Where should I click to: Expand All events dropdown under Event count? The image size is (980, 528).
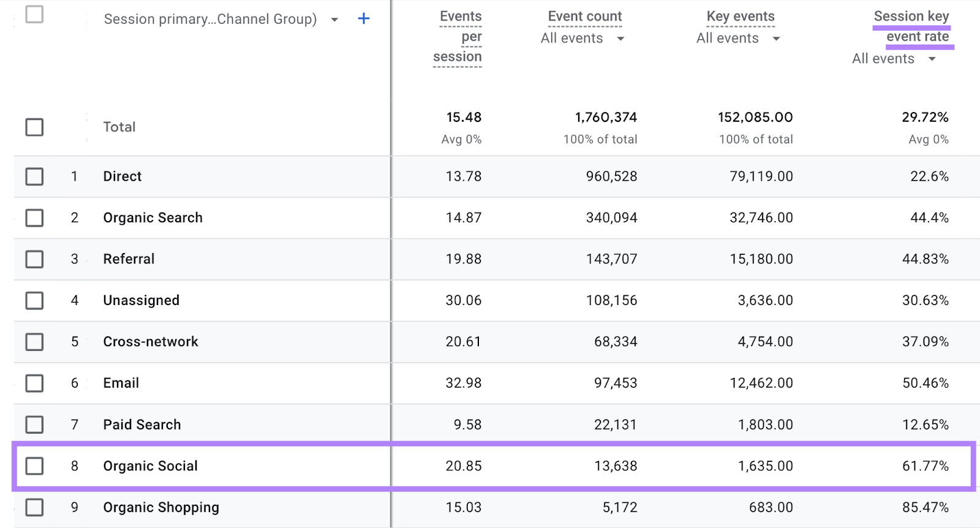point(620,39)
